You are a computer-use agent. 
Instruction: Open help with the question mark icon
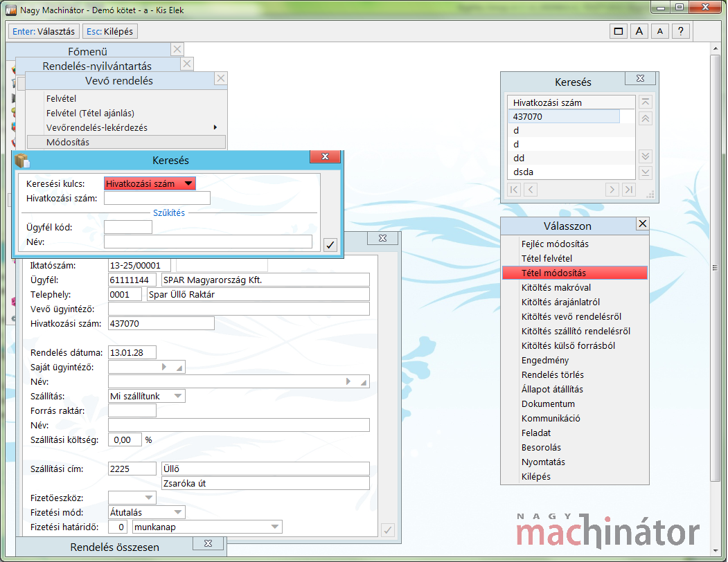681,31
